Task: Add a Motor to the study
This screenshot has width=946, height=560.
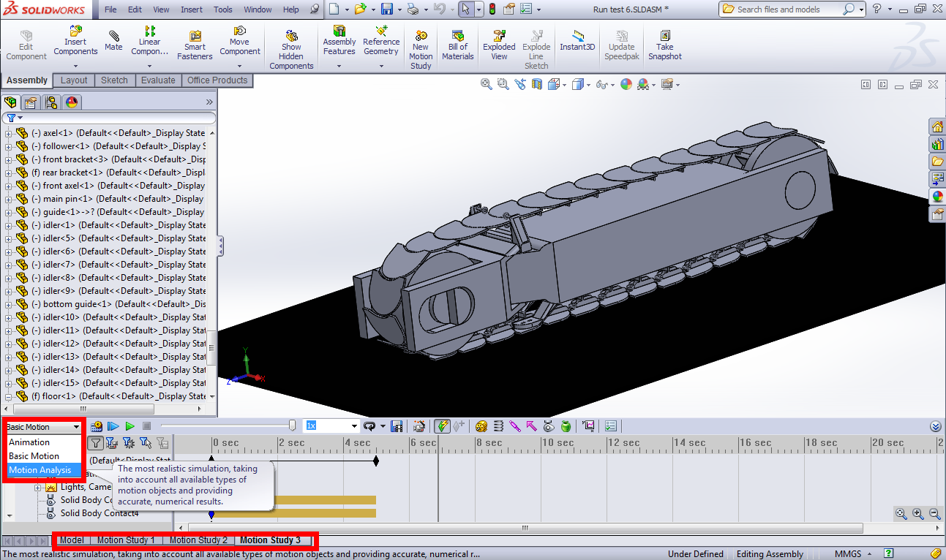Action: point(481,426)
